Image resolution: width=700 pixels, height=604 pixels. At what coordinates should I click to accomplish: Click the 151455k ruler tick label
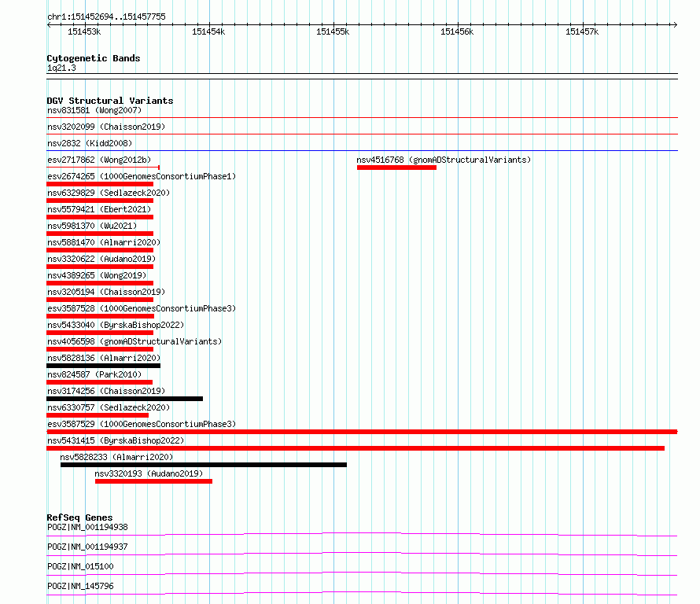(333, 31)
